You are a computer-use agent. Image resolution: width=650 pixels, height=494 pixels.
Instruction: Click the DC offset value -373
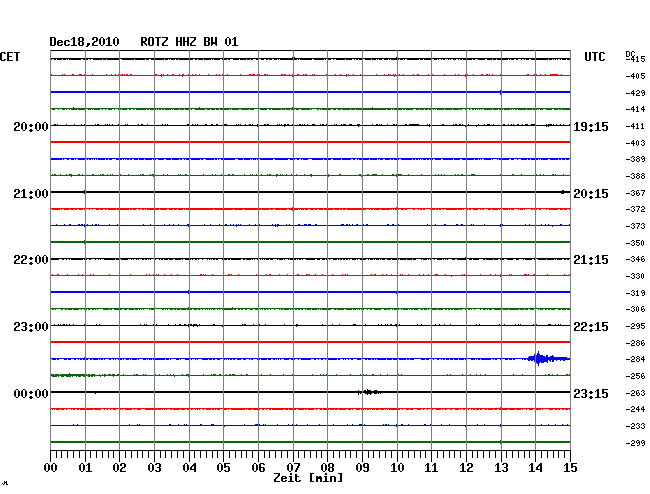click(635, 226)
